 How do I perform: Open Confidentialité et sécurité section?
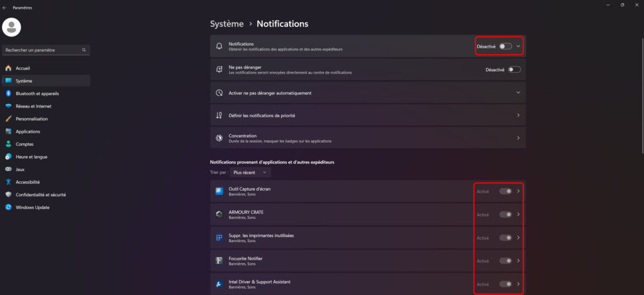46,195
